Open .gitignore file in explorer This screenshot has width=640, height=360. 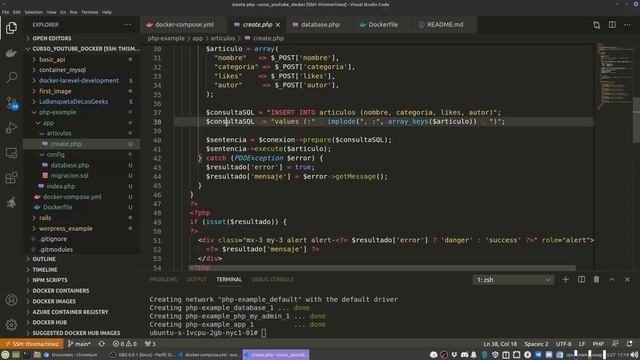coord(82,239)
